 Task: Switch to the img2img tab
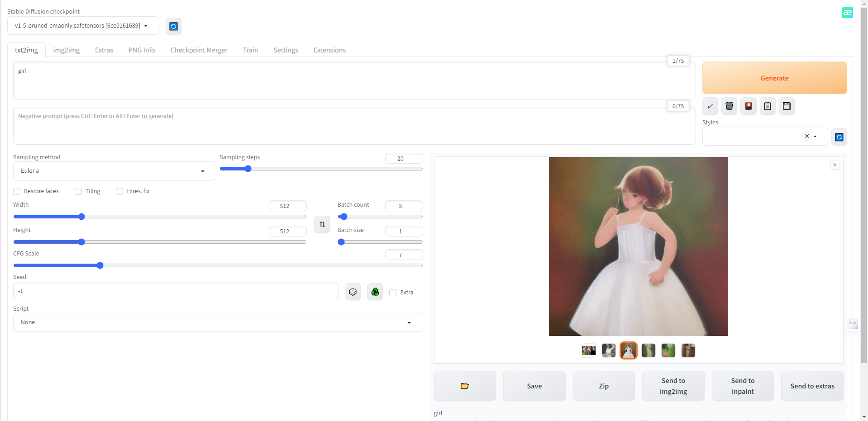(x=67, y=50)
